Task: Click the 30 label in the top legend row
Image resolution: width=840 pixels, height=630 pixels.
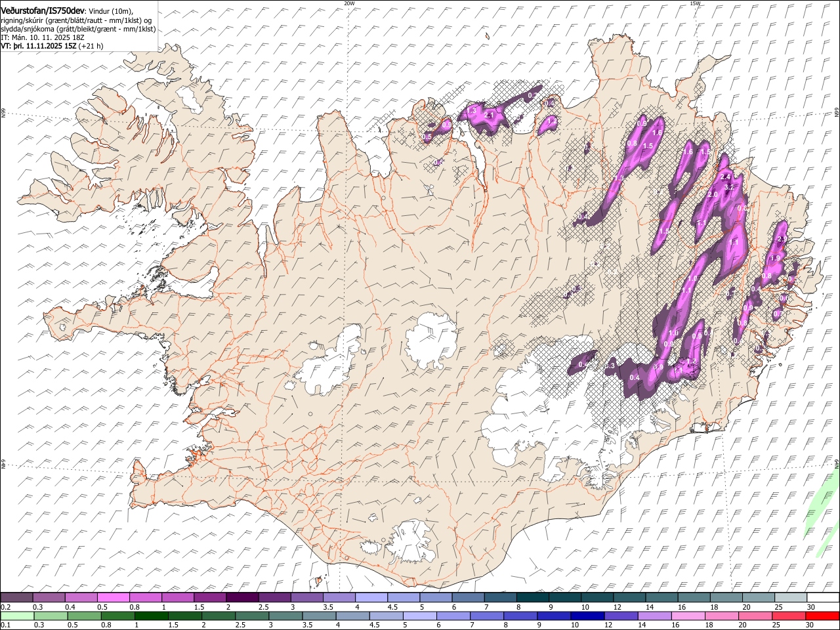Action: (x=810, y=607)
